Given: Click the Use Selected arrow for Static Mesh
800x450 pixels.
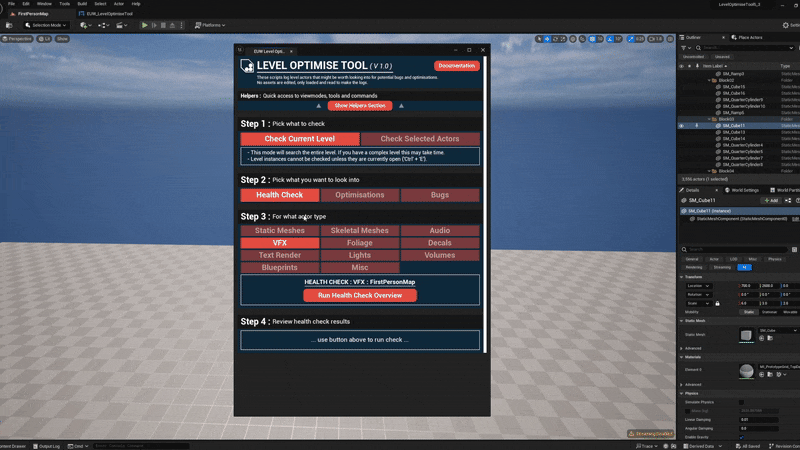Looking at the screenshot, I should tap(762, 338).
